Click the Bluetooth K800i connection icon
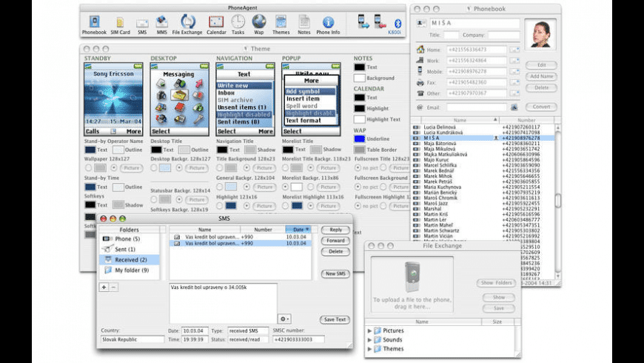This screenshot has width=644, height=363. pos(397,23)
